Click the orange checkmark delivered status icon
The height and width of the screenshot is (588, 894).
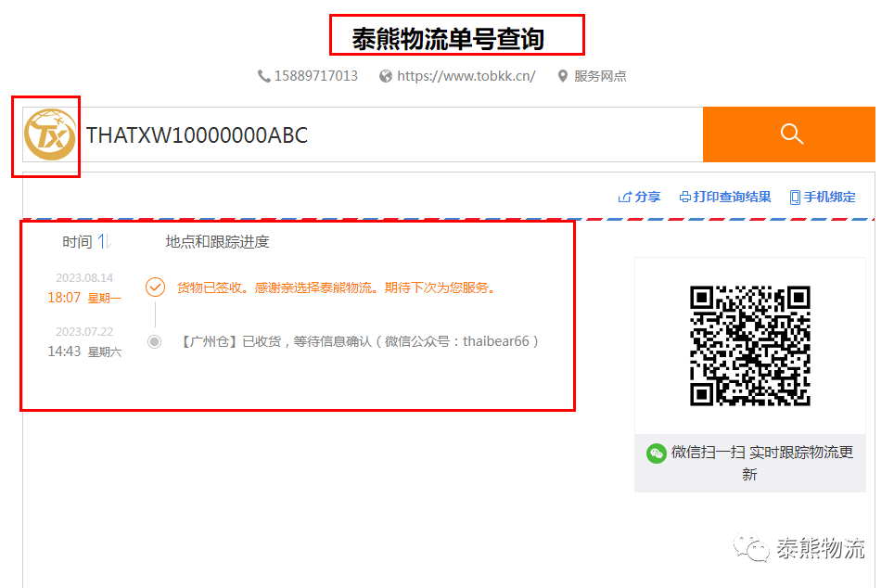click(155, 287)
